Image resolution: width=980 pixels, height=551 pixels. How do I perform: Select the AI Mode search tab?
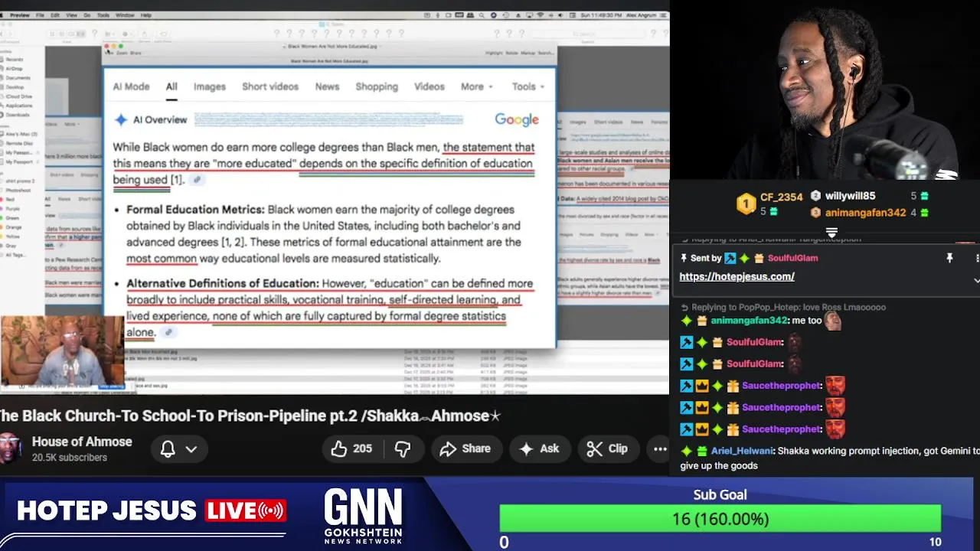[132, 86]
